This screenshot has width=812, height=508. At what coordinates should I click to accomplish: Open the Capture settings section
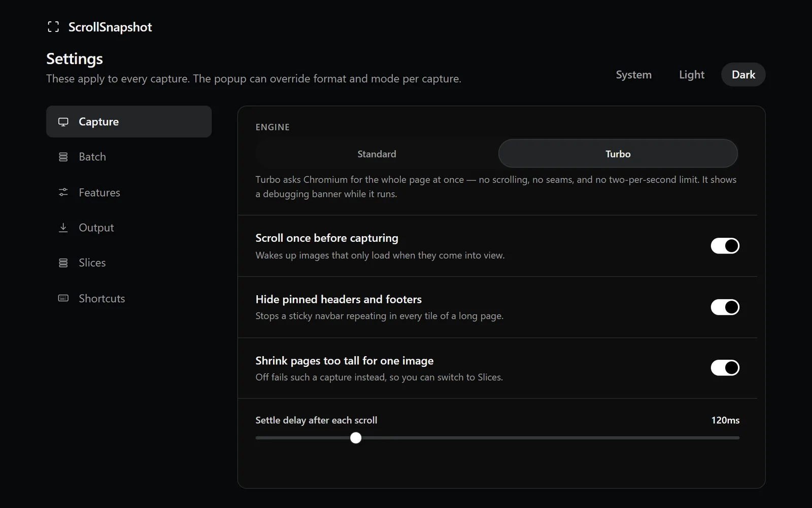(x=129, y=121)
